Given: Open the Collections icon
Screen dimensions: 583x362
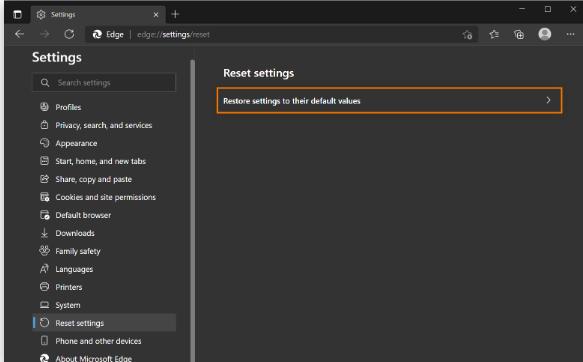Looking at the screenshot, I should (519, 35).
